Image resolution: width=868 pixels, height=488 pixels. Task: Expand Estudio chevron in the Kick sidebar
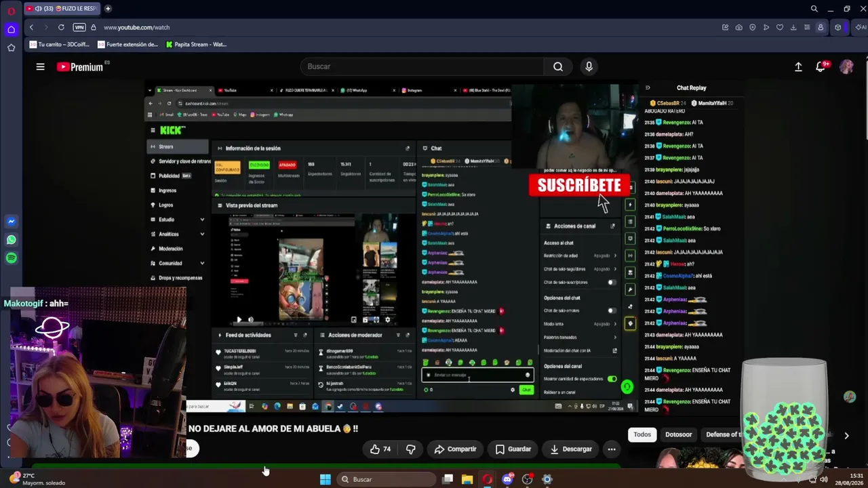click(x=202, y=220)
